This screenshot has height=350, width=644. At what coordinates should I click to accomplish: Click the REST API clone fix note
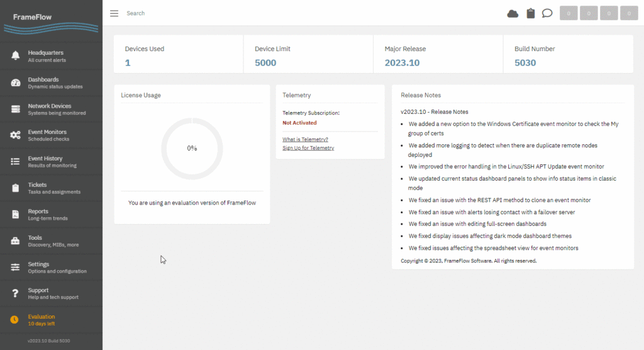click(x=499, y=200)
